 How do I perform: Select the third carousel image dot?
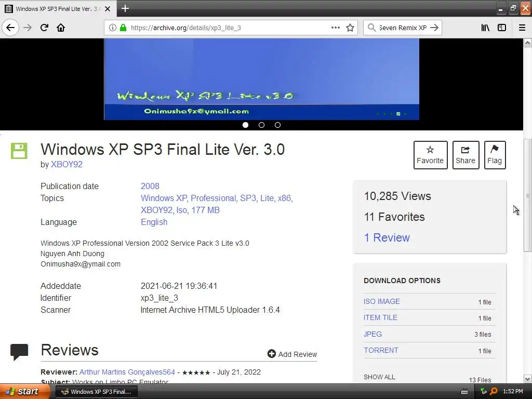tap(277, 125)
